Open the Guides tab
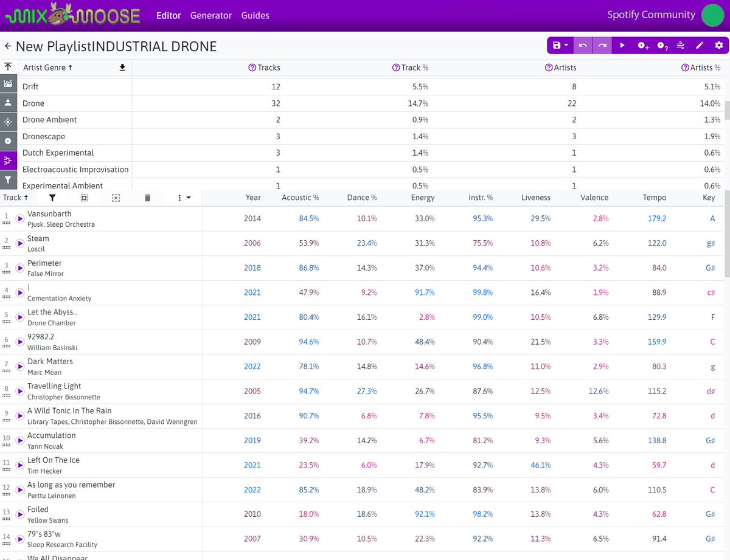The width and height of the screenshot is (730, 560). click(x=255, y=15)
